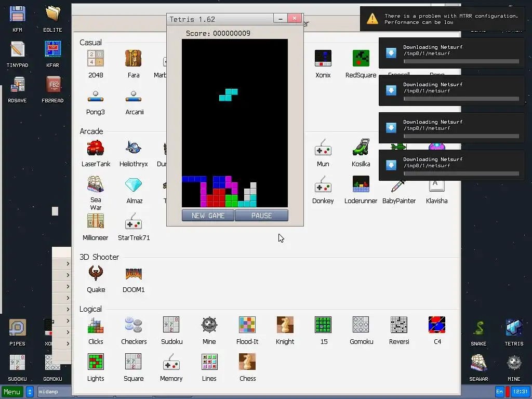This screenshot has height=399, width=532.
Task: Open the Xonix game icon
Action: (323, 59)
